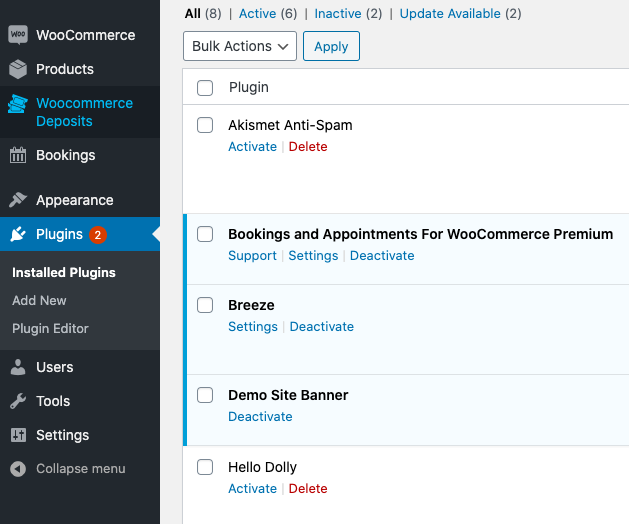Open Users menu item
The width and height of the screenshot is (629, 524).
coord(55,367)
